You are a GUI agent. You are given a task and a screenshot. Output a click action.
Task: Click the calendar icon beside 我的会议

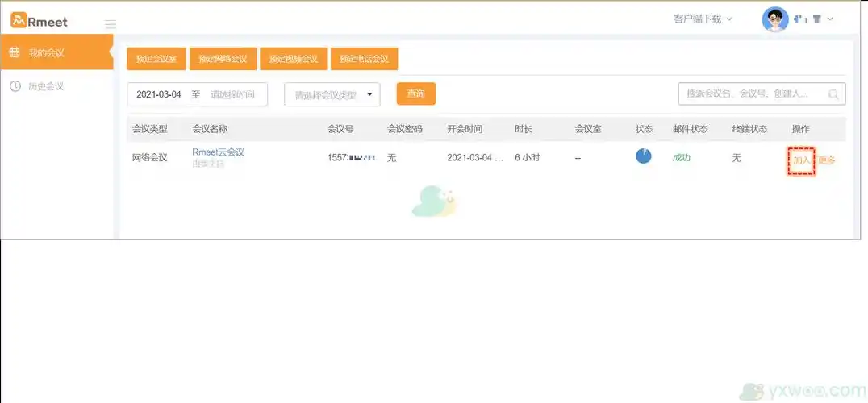tap(15, 53)
